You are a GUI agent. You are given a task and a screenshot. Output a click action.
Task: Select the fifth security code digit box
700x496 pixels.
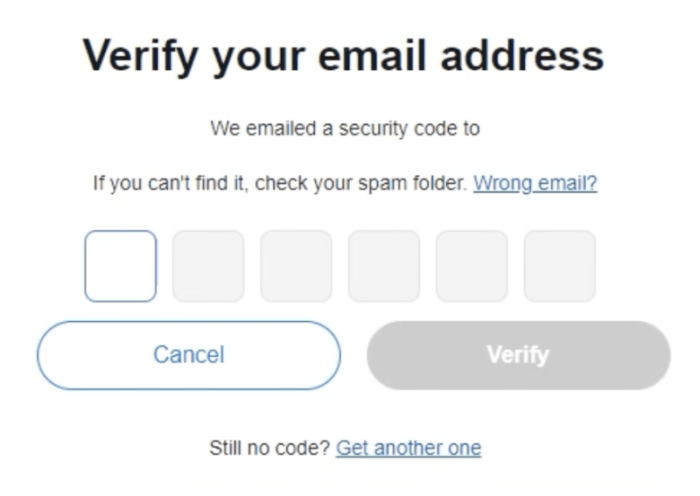click(x=472, y=266)
